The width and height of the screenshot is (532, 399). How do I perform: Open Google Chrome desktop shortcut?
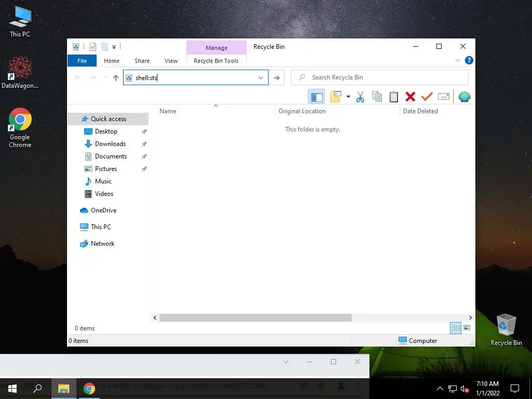[x=20, y=128]
